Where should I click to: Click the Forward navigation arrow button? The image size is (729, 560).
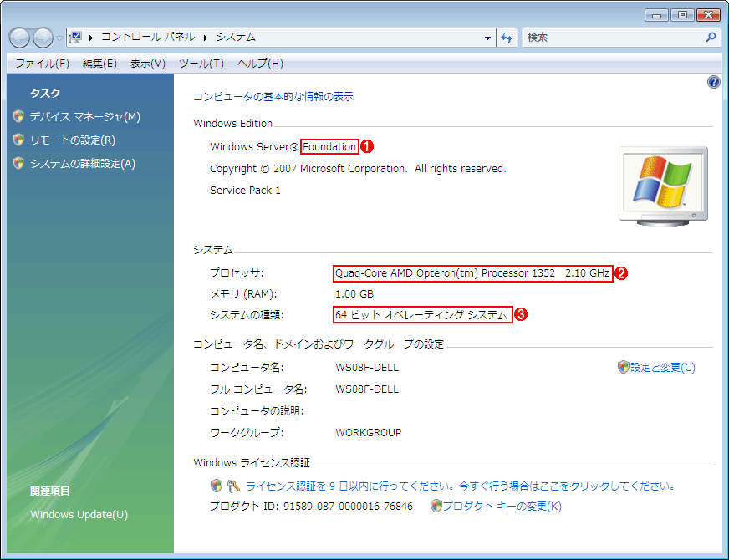[43, 38]
